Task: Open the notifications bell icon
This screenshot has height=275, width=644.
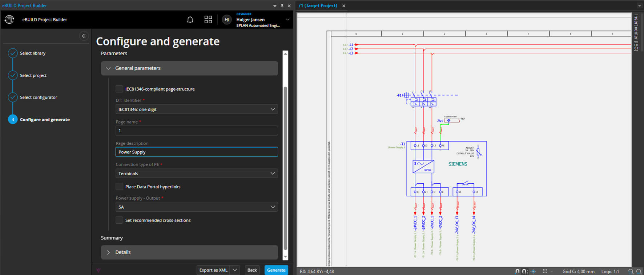Action: pyautogui.click(x=190, y=20)
